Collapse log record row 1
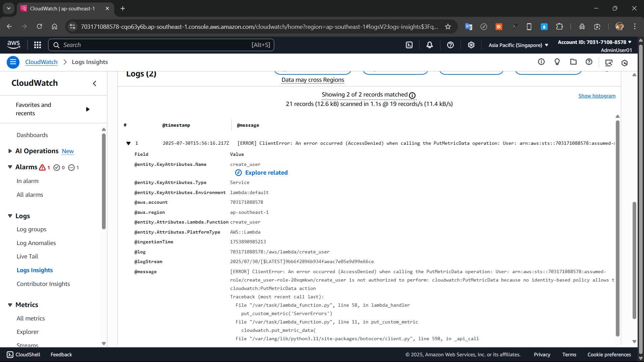This screenshot has width=644, height=362. pyautogui.click(x=128, y=143)
